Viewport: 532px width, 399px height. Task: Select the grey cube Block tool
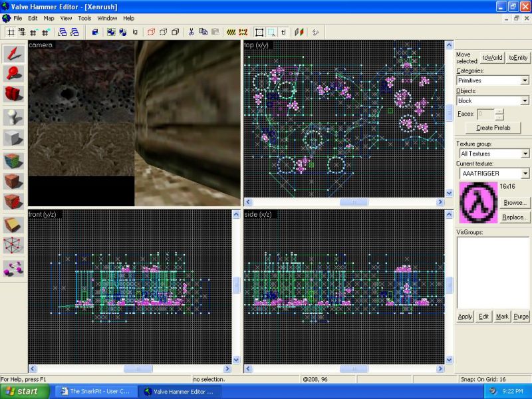14,138
